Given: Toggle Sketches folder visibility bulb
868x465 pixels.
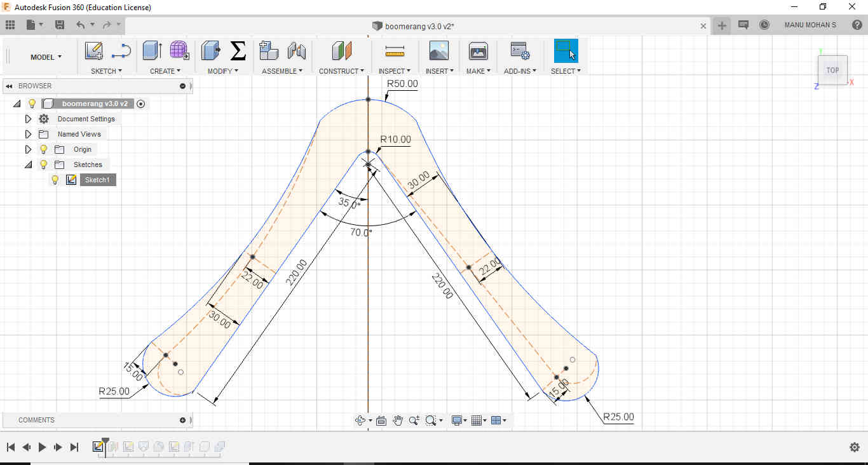Looking at the screenshot, I should pyautogui.click(x=43, y=165).
